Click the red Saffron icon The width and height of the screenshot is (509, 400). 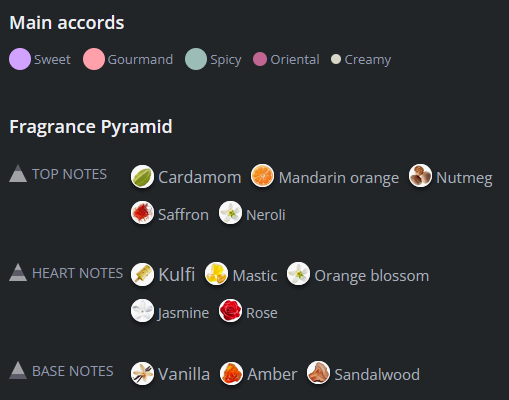click(x=142, y=212)
